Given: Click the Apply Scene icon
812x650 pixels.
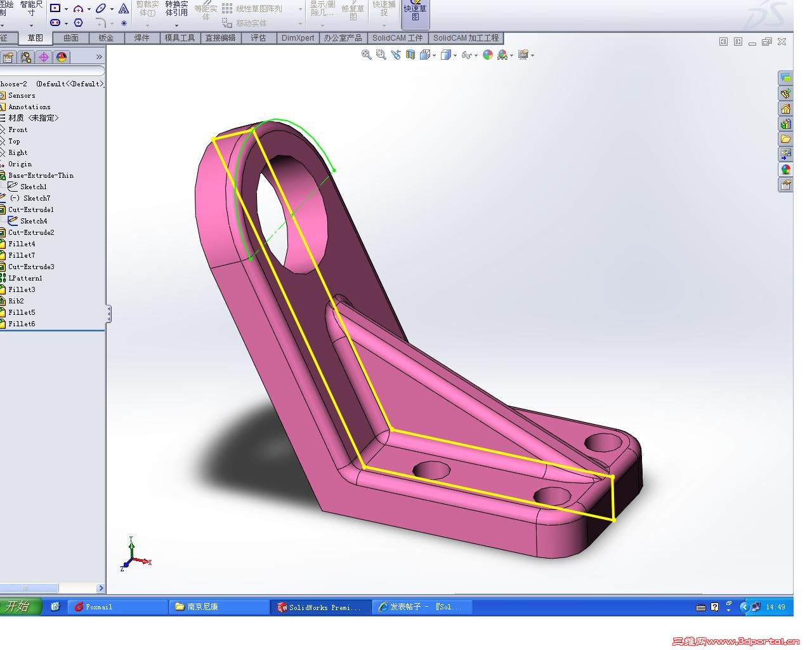Looking at the screenshot, I should click(x=502, y=55).
